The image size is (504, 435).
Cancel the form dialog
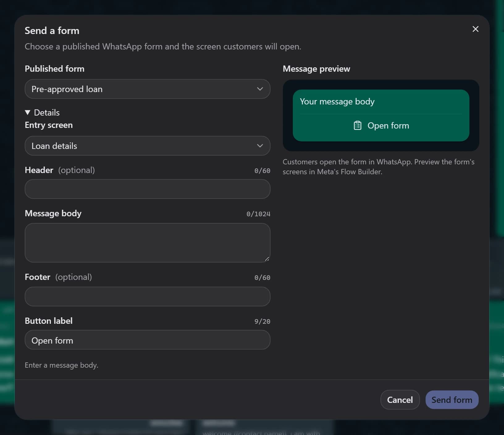[400, 400]
